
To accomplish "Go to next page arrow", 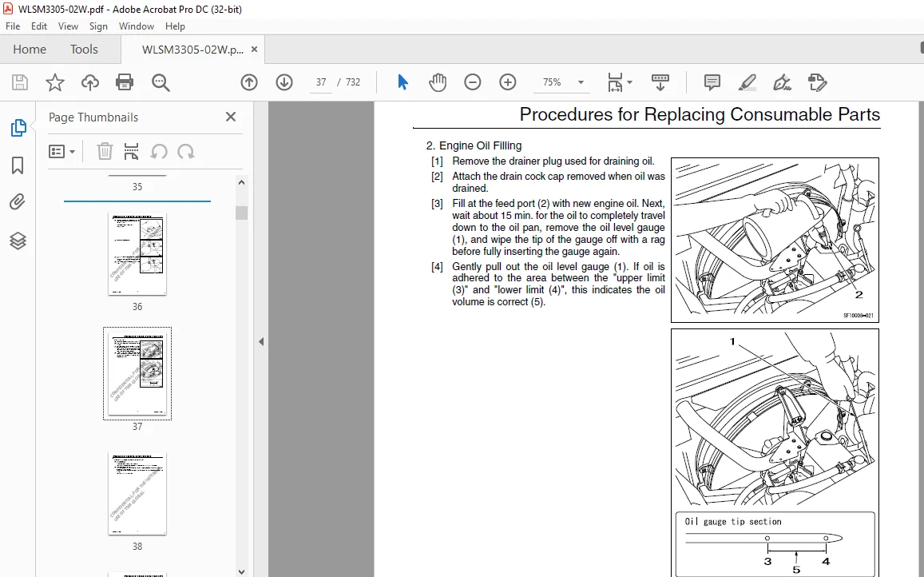I will [x=284, y=82].
